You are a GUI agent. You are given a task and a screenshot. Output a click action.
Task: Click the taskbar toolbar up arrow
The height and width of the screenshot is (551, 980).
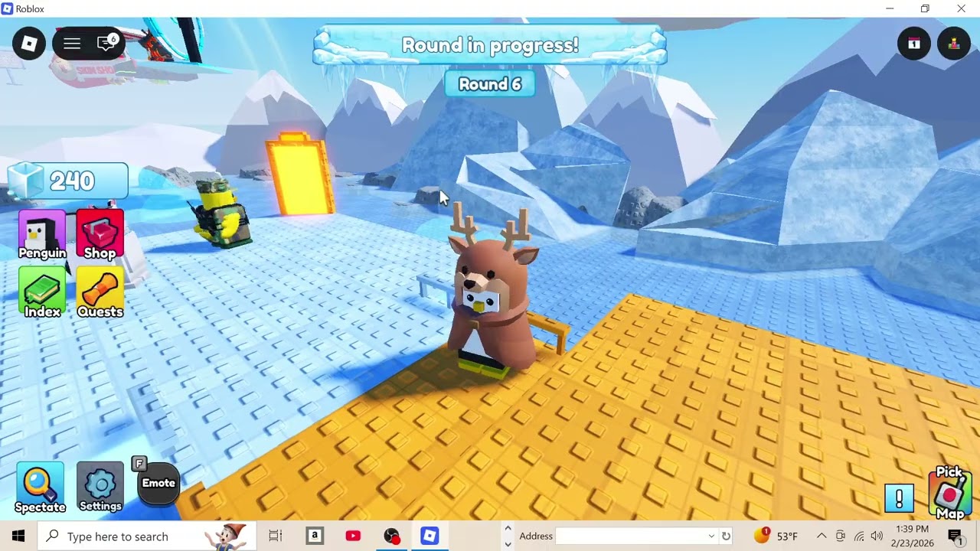tap(508, 529)
